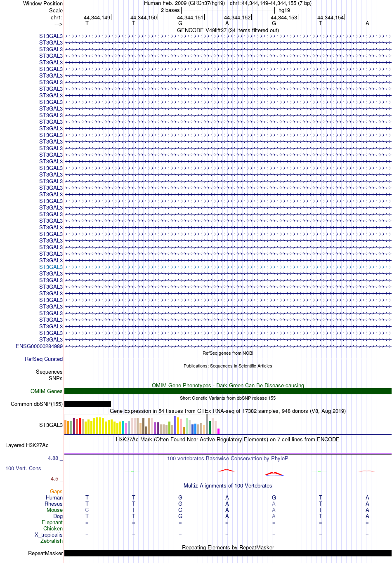The height and width of the screenshot is (563, 392).
Task: Click the 2 bases scale bar
Action: pos(228,10)
